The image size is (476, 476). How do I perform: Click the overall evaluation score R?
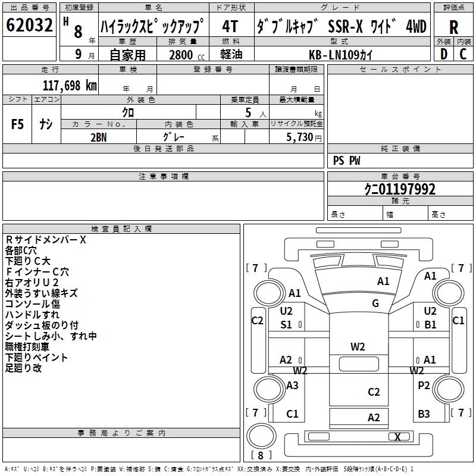[x=453, y=27]
